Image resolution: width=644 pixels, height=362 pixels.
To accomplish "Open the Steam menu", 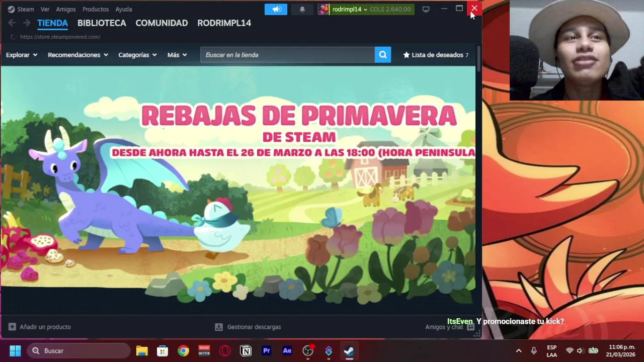I will (x=26, y=9).
